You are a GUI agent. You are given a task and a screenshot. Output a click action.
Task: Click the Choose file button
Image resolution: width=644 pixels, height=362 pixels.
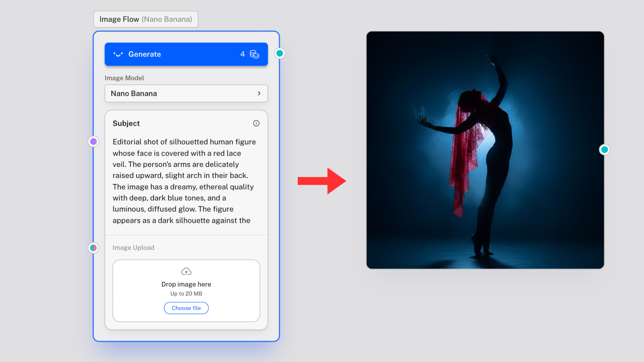pos(186,308)
